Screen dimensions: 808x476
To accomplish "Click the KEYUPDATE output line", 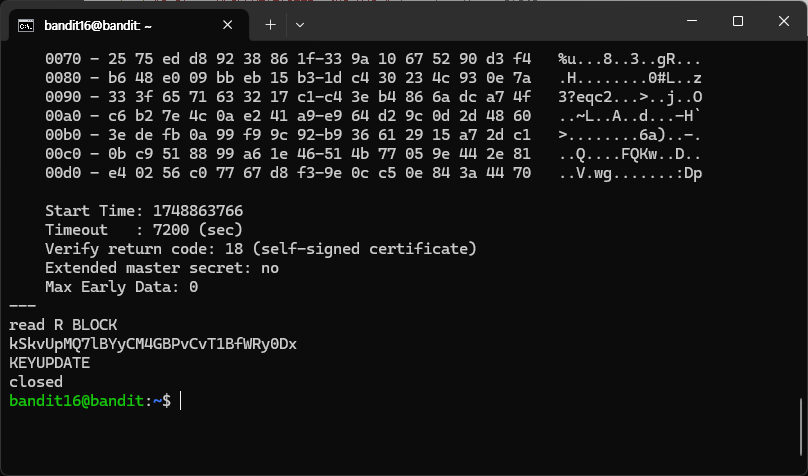I will 49,363.
